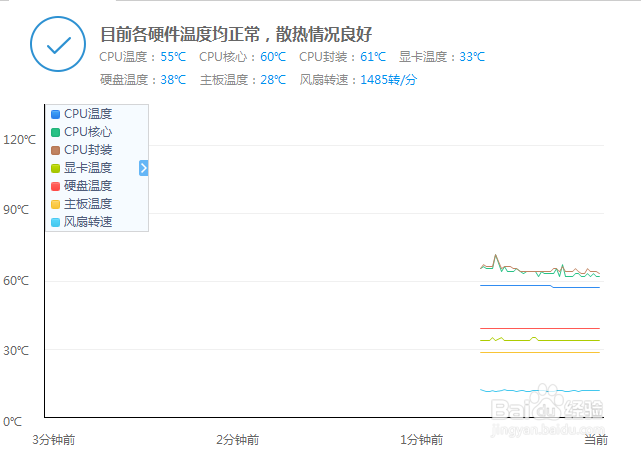Click the 硬盘温度 38℃ reading

143,80
